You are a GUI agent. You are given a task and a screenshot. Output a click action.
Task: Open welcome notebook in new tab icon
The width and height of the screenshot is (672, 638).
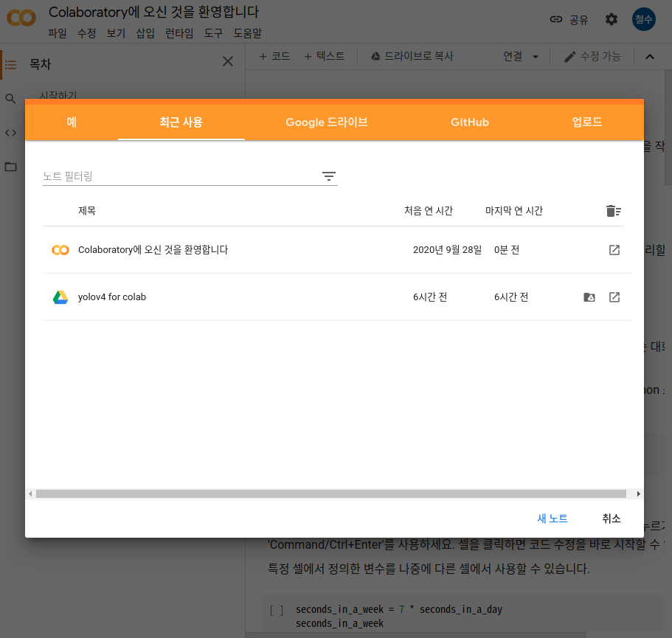click(614, 250)
